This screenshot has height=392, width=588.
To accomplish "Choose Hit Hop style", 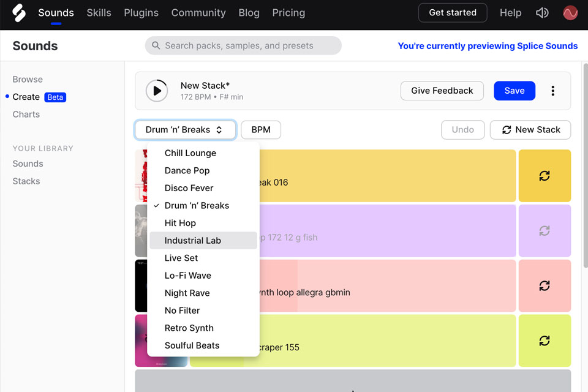I will (x=203, y=223).
